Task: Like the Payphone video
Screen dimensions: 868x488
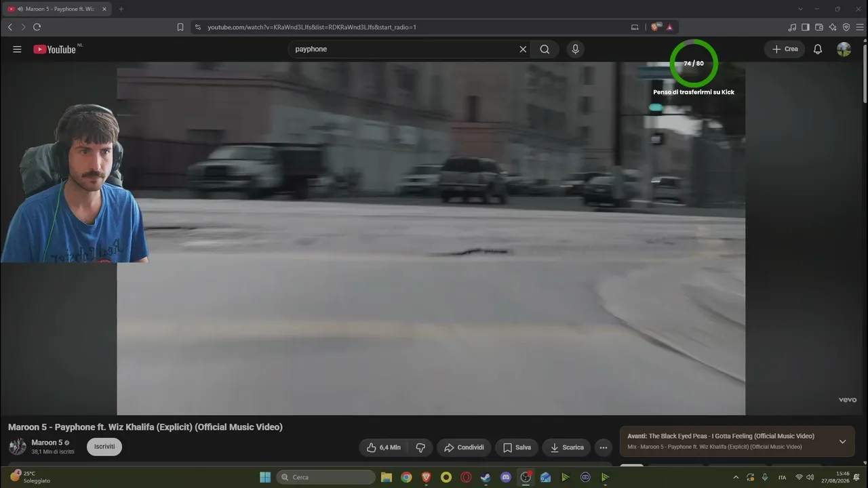Action: [384, 447]
